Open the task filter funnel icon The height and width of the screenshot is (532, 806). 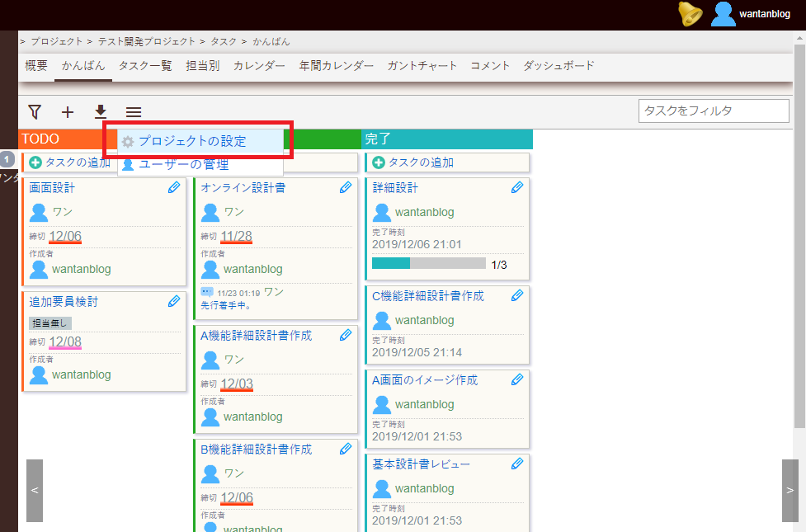(34, 111)
